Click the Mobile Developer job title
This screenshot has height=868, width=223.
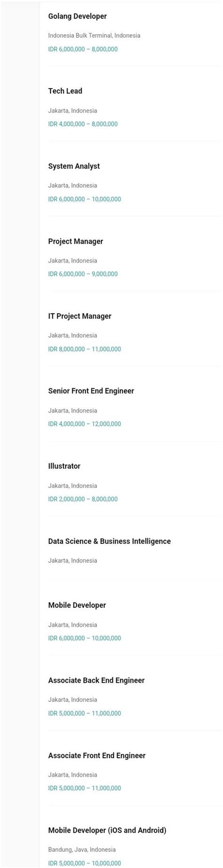[77, 605]
